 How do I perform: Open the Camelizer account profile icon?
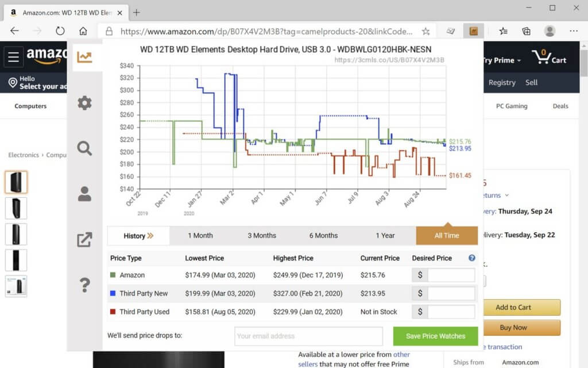[x=84, y=194]
